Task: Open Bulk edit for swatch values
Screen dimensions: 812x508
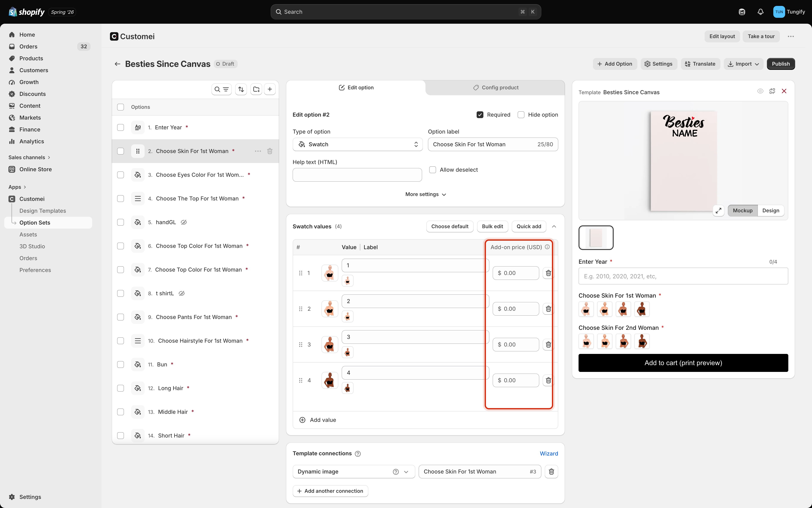Action: tap(492, 226)
